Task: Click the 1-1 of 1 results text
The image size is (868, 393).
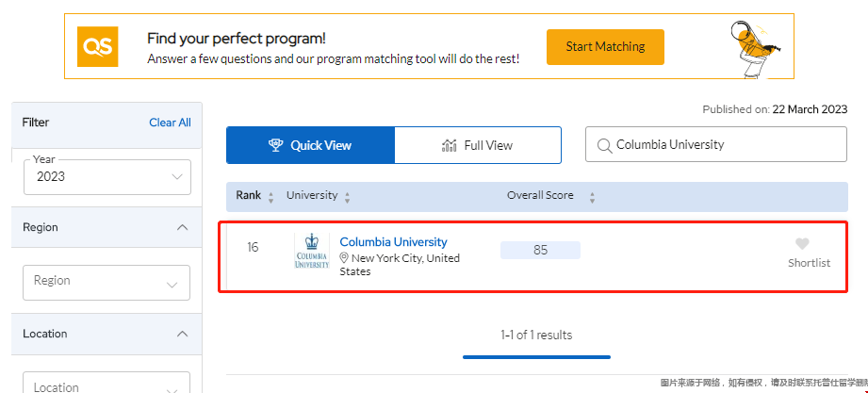Action: [536, 335]
